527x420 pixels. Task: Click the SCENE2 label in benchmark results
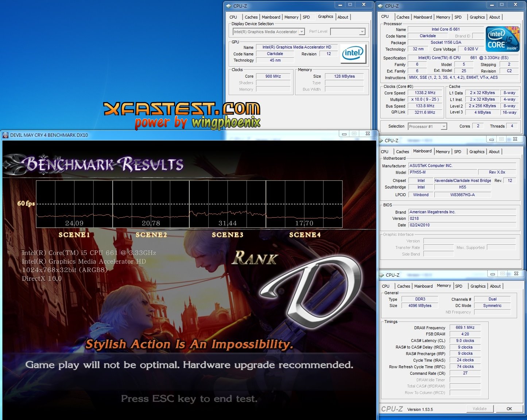(151, 235)
